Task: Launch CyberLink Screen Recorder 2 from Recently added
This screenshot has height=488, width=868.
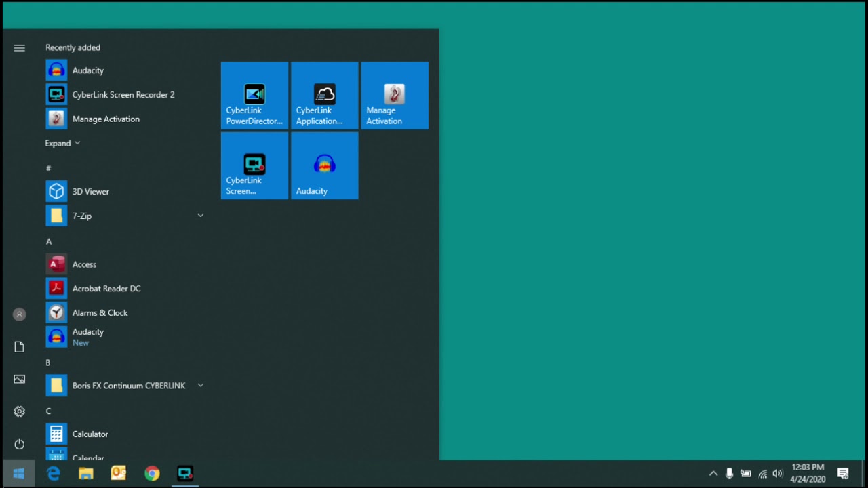Action: 125,95
